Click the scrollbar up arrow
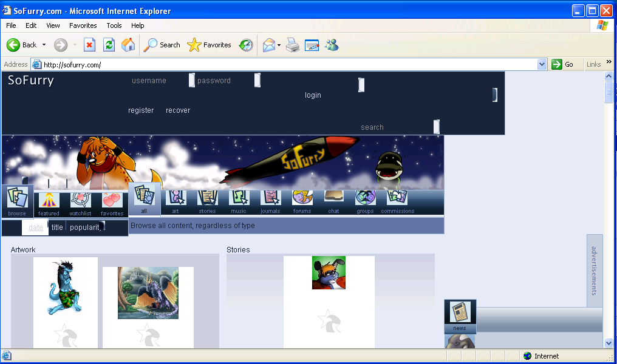Image resolution: width=617 pixels, height=364 pixels. click(608, 76)
